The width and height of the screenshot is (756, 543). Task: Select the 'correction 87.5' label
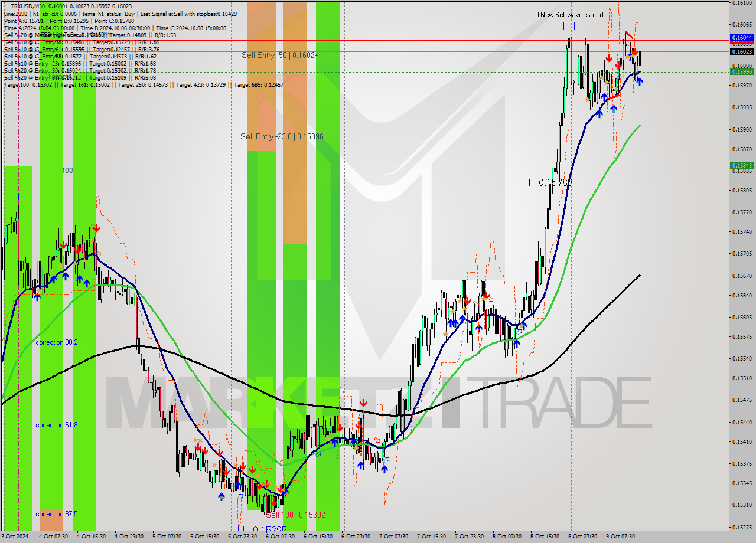[57, 514]
